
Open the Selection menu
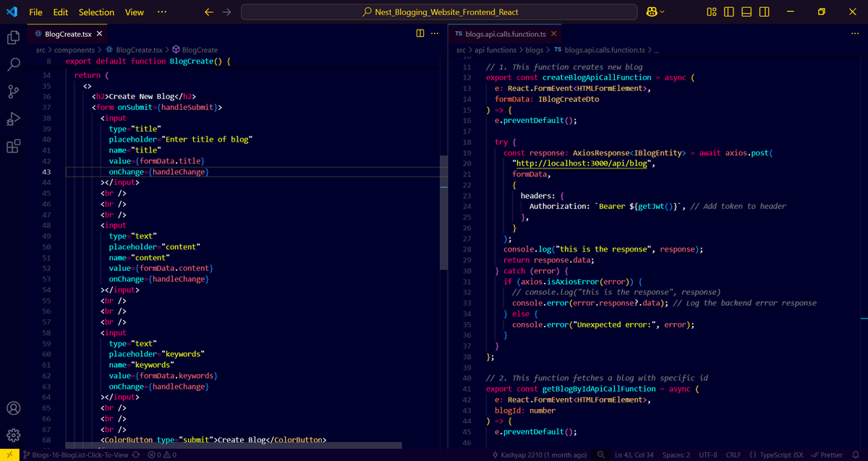point(96,12)
